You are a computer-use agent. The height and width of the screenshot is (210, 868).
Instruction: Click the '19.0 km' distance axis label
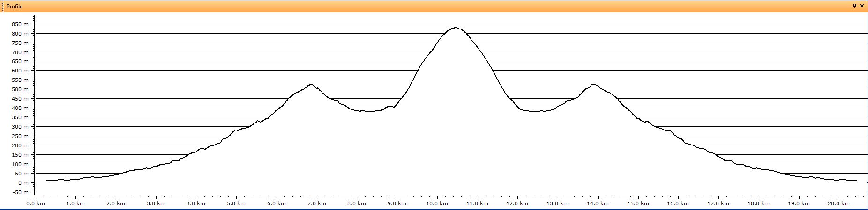[x=799, y=204]
